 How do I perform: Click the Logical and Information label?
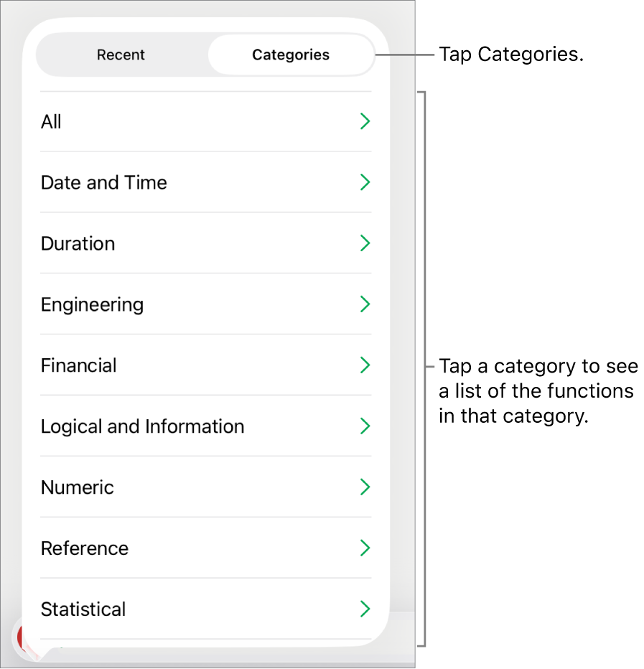pyautogui.click(x=142, y=426)
